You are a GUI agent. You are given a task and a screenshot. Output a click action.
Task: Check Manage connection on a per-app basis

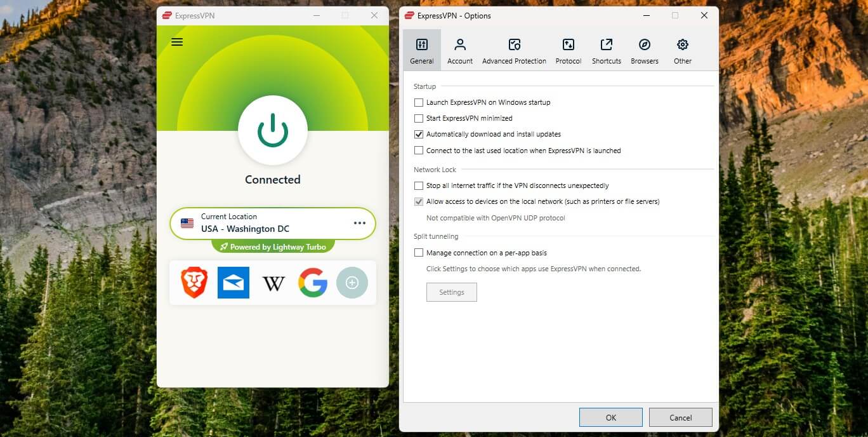(419, 253)
